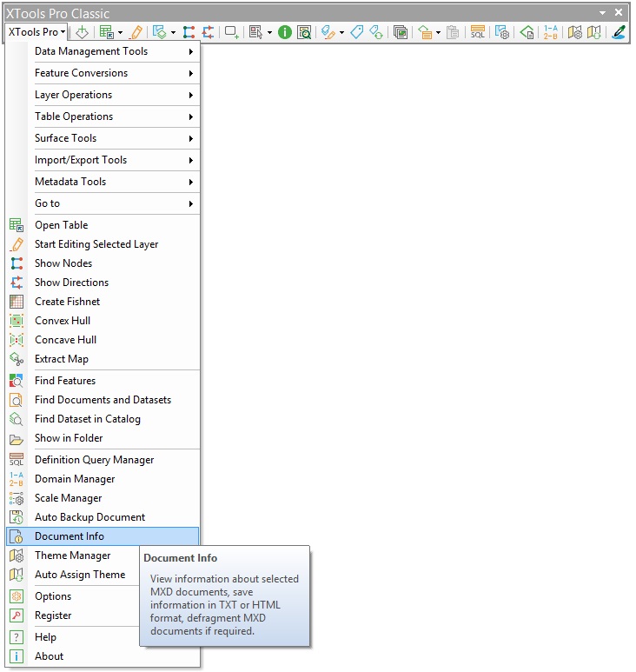Screen dimensions: 636x672
Task: Select Find Dataset in Catalog
Action: (x=103, y=419)
